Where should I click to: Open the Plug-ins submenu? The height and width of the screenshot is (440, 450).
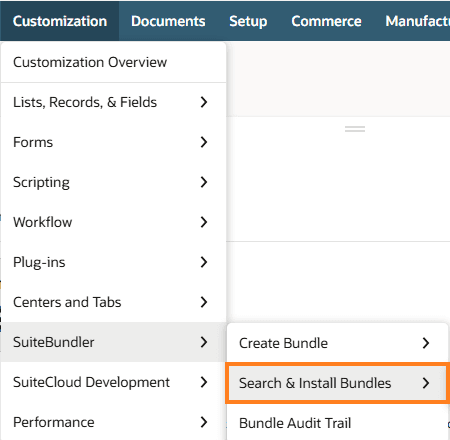[x=113, y=262]
